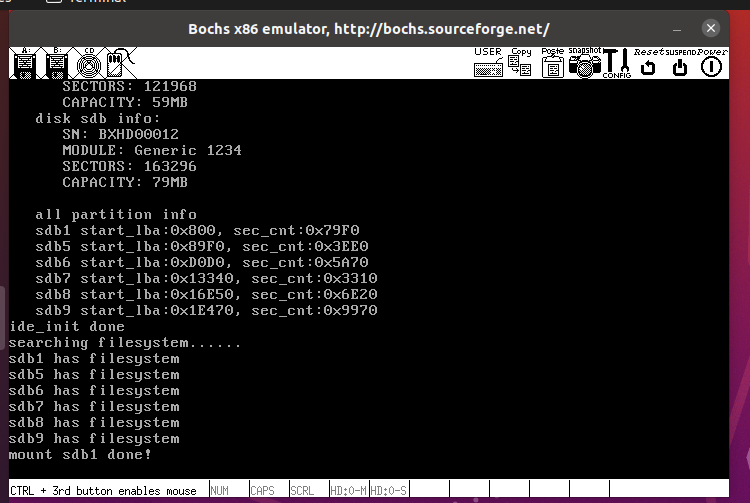Viewport: 750px width, 503px height.
Task: Click the 'ide_init done' line
Action: tap(66, 326)
